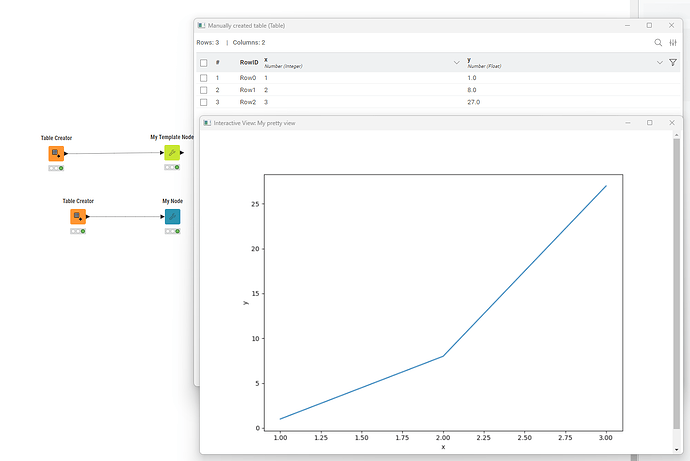Viewport: 690px width, 461px height.
Task: Select the lower Table Creator node
Action: [78, 216]
